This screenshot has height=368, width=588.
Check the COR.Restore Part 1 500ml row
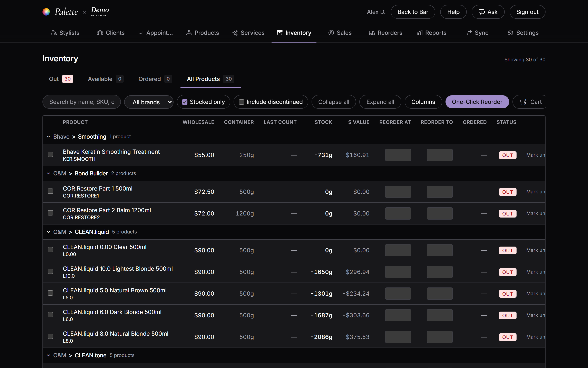point(50,191)
